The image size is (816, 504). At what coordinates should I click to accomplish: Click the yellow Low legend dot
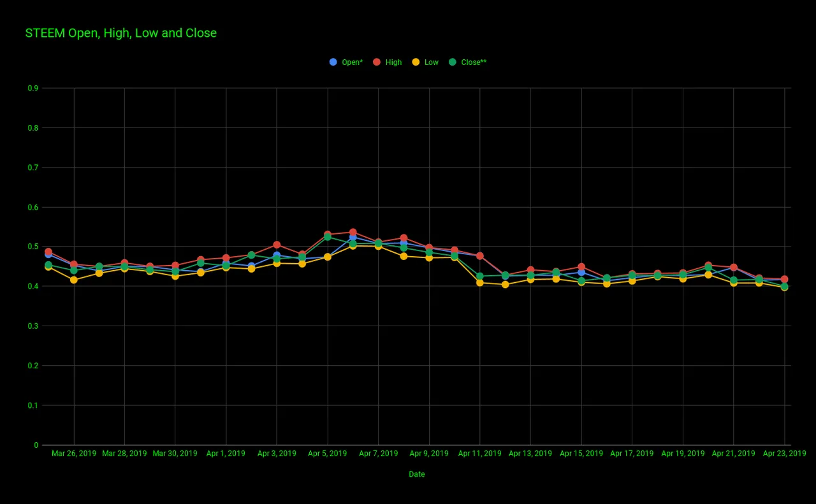click(x=416, y=62)
